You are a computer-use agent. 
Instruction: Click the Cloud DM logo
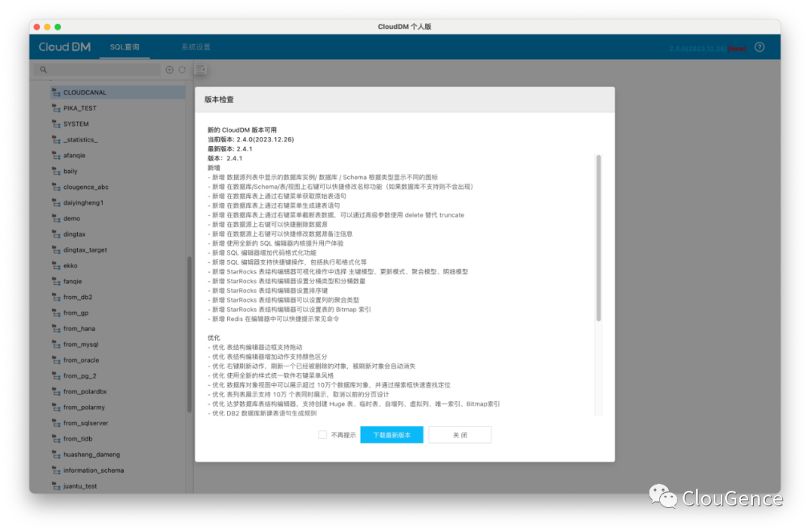[x=64, y=47]
